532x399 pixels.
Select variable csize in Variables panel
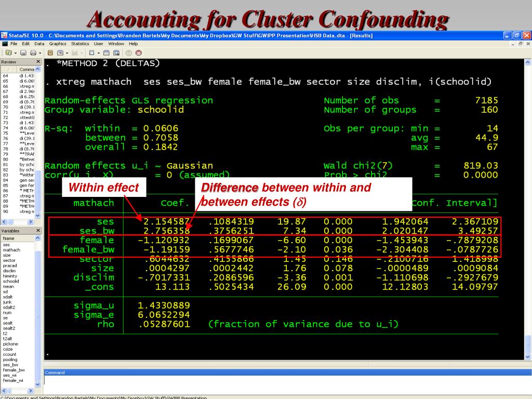[8, 349]
